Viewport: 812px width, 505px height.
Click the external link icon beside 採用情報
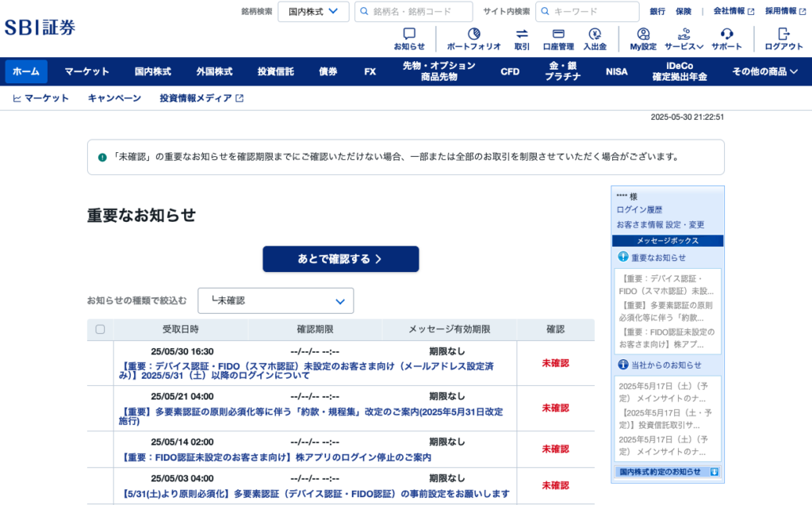(802, 11)
